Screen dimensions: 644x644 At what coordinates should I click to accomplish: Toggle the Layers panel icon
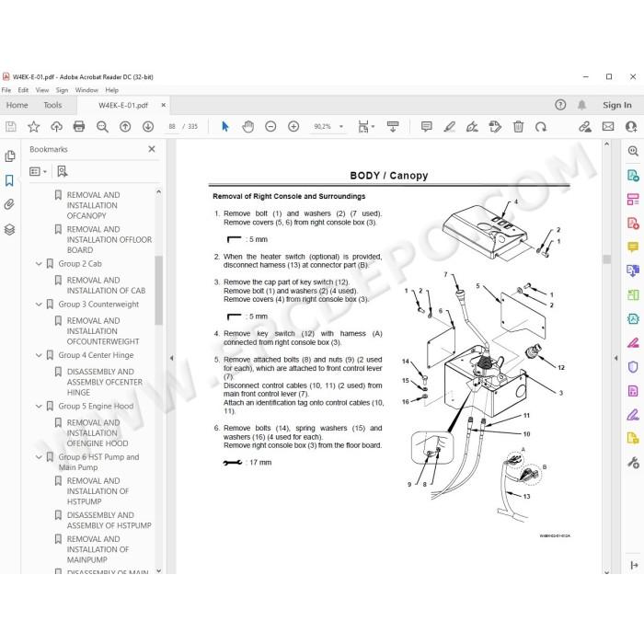[9, 229]
